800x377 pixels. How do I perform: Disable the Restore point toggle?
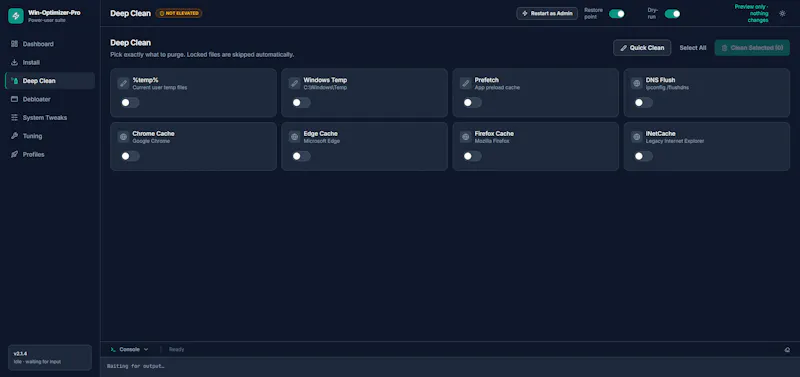tap(617, 14)
